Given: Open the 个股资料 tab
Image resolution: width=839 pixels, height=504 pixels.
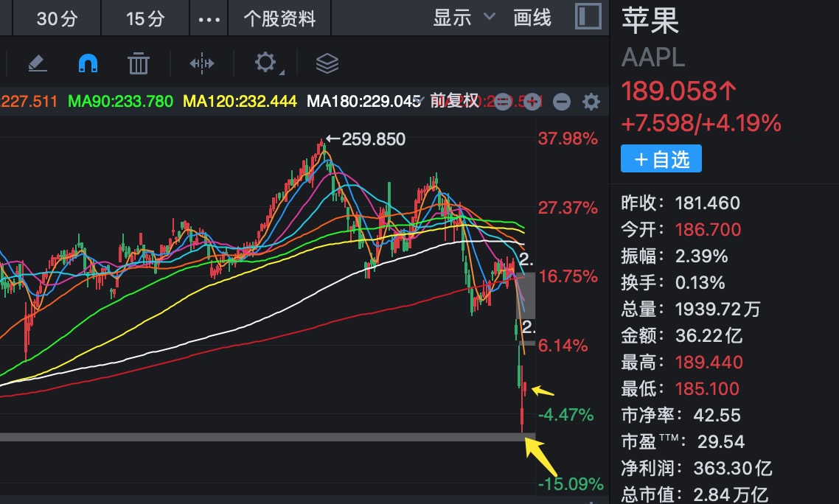Looking at the screenshot, I should [x=279, y=18].
